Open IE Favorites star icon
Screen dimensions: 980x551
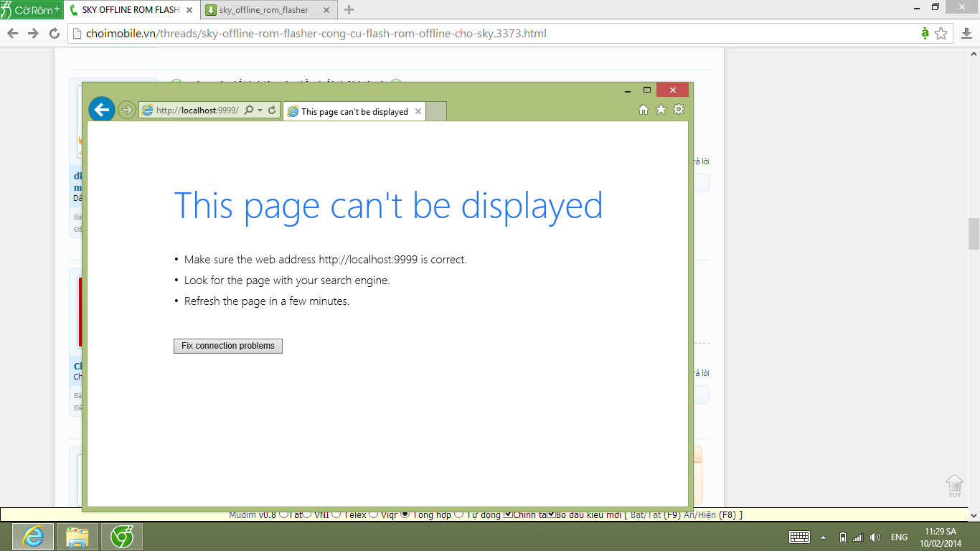(661, 110)
